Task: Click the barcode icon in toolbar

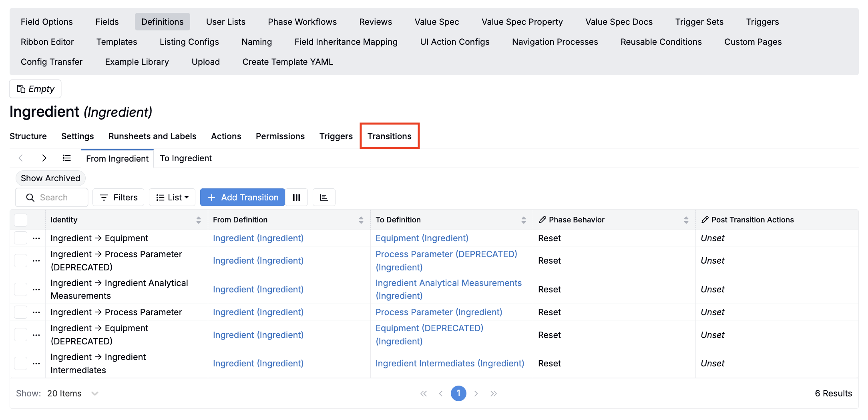Action: click(296, 198)
